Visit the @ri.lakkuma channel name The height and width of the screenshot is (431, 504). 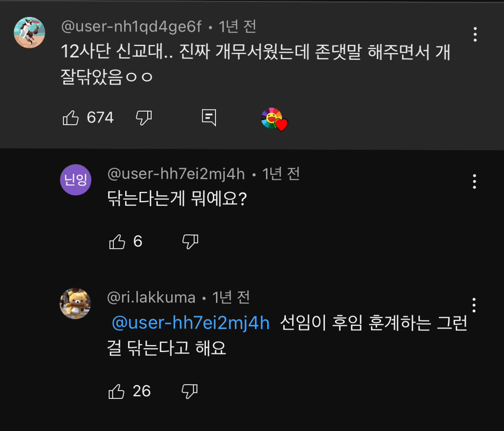(151, 297)
